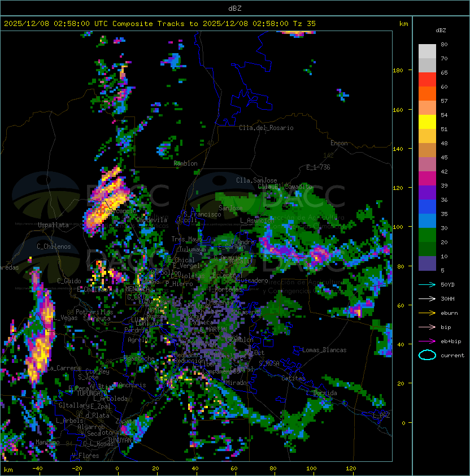
Task: Click the S_Francisco place label
Action: click(x=202, y=214)
